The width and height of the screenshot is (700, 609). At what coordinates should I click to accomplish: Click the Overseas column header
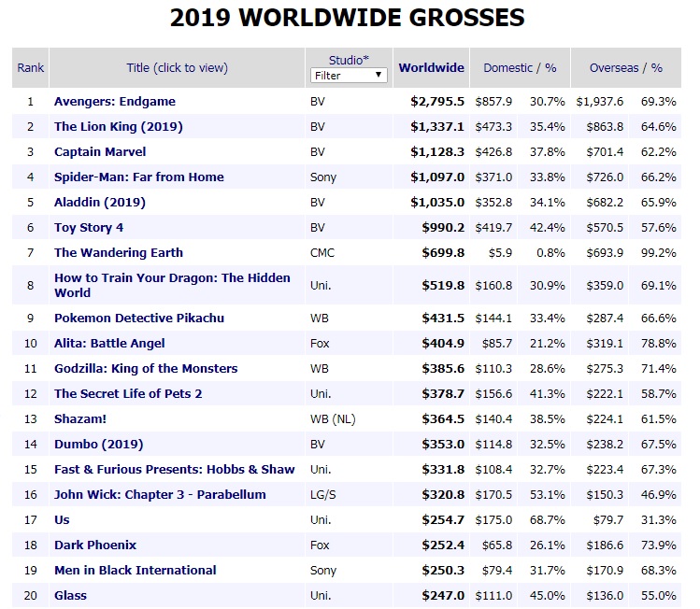click(613, 68)
